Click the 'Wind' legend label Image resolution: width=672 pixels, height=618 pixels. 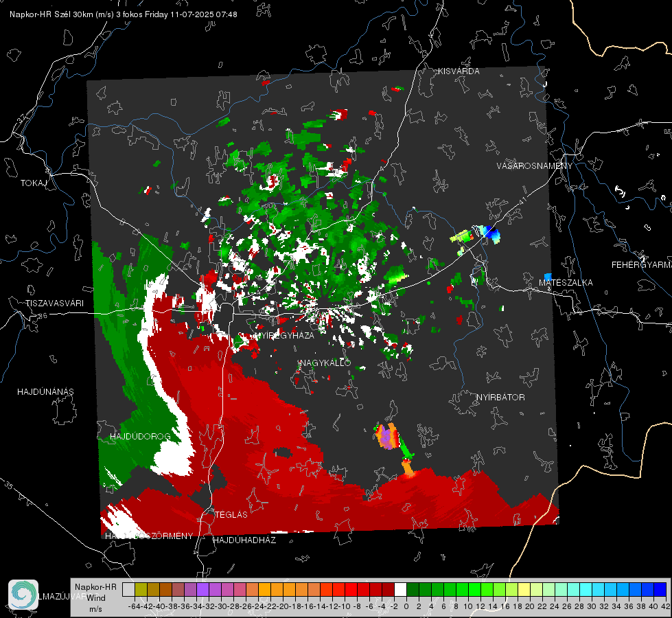(x=95, y=598)
